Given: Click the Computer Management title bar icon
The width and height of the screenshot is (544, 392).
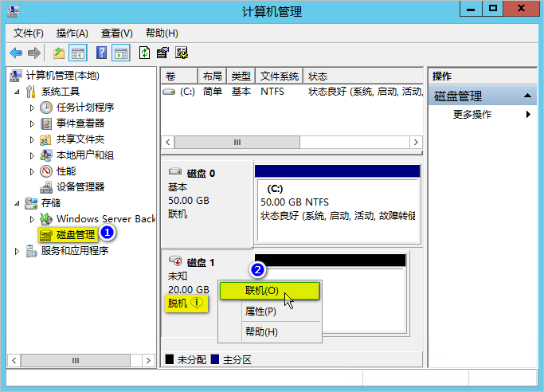Looking at the screenshot, I should (x=13, y=11).
